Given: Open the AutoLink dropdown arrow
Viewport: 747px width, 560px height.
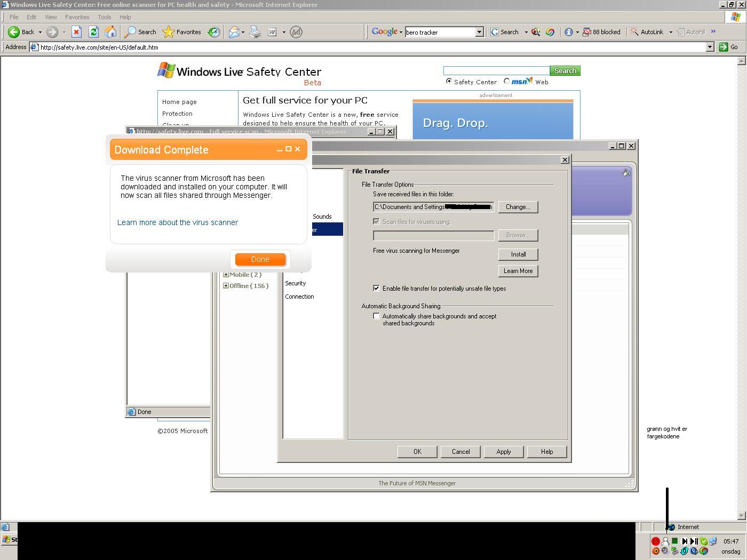Looking at the screenshot, I should tap(671, 32).
